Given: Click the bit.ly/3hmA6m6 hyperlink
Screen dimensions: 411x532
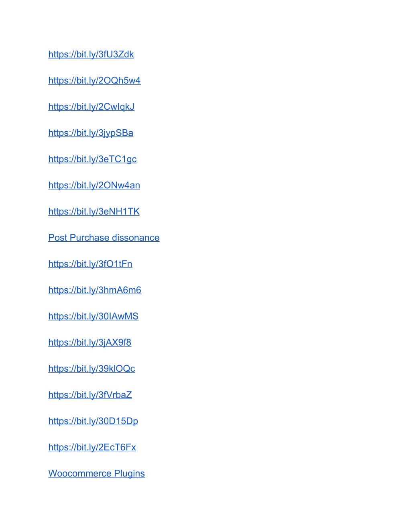Looking at the screenshot, I should 95,290.
